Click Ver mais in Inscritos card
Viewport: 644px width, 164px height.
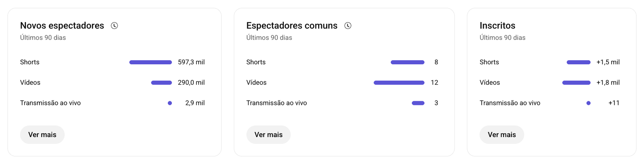click(502, 135)
